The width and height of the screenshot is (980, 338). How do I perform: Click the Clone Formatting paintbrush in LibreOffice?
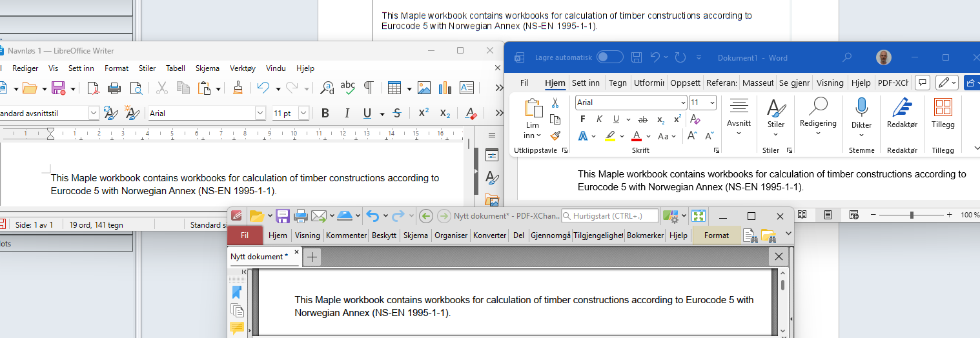tap(238, 88)
